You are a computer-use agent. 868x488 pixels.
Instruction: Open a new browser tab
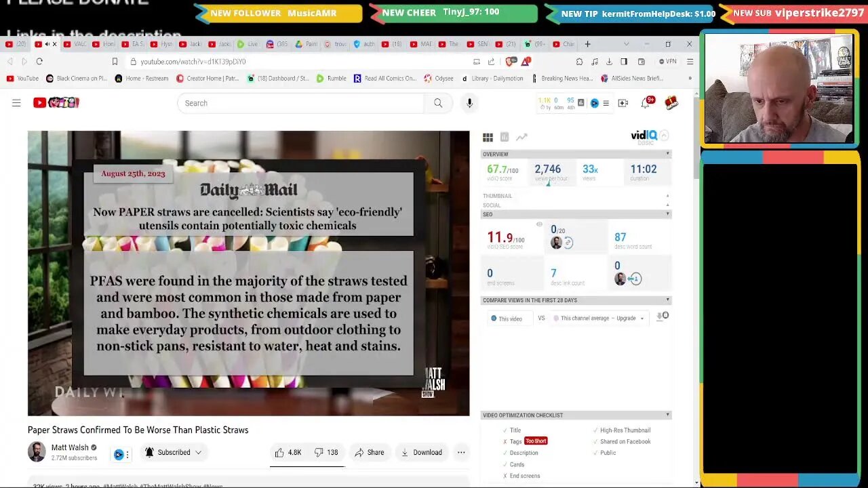(587, 44)
